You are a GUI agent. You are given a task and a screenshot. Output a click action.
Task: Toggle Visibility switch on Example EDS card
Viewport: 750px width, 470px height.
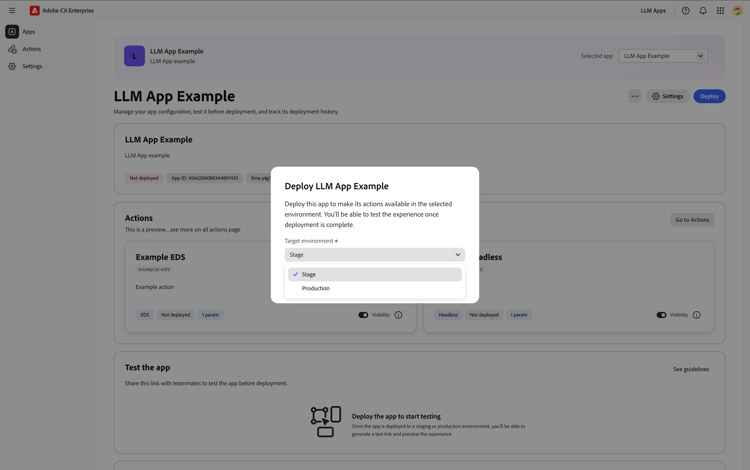coord(363,315)
